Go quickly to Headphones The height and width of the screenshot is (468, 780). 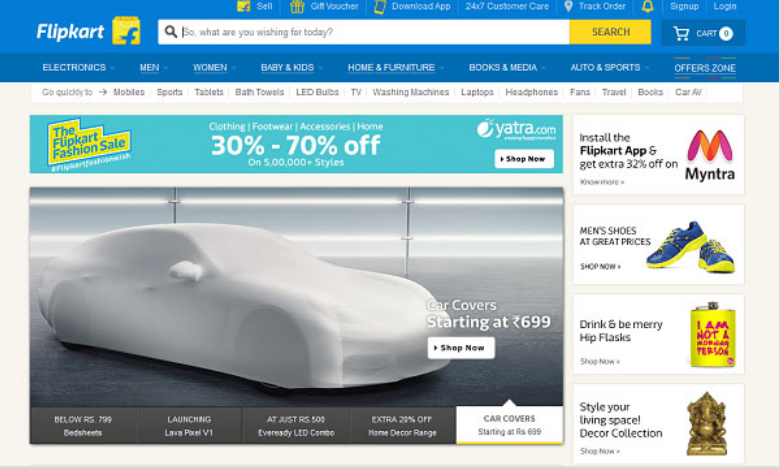(531, 92)
